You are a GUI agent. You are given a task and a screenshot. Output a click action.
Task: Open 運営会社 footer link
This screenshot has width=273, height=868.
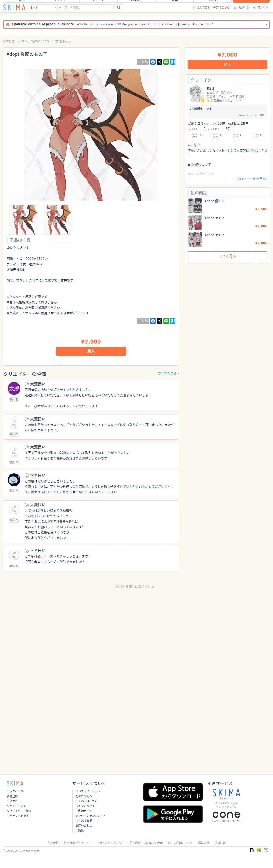pos(203,843)
